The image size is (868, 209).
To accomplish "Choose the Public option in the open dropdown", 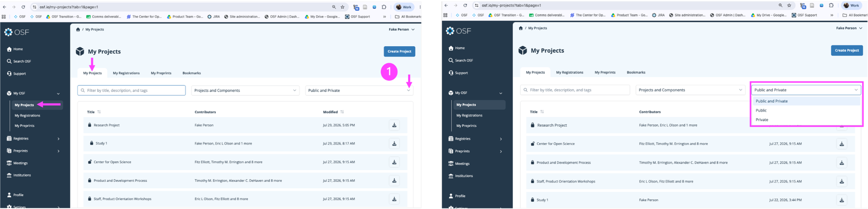I will (x=806, y=110).
